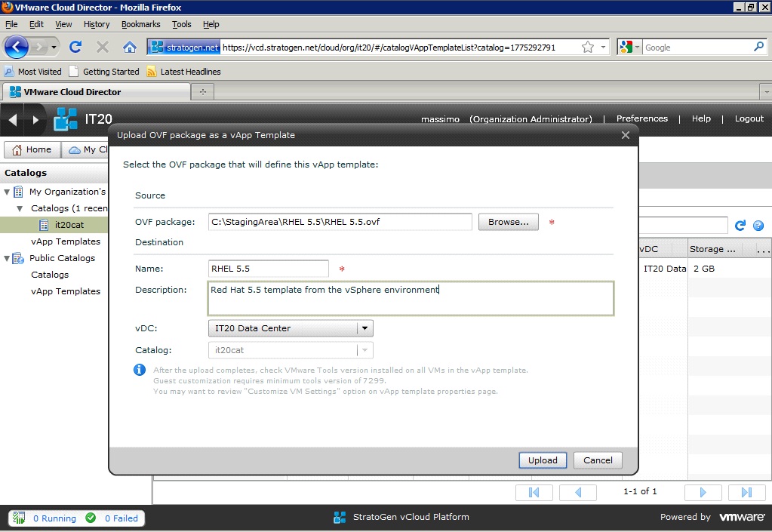Open a new browser tab
Viewport: 772px width, 532px height.
point(202,91)
